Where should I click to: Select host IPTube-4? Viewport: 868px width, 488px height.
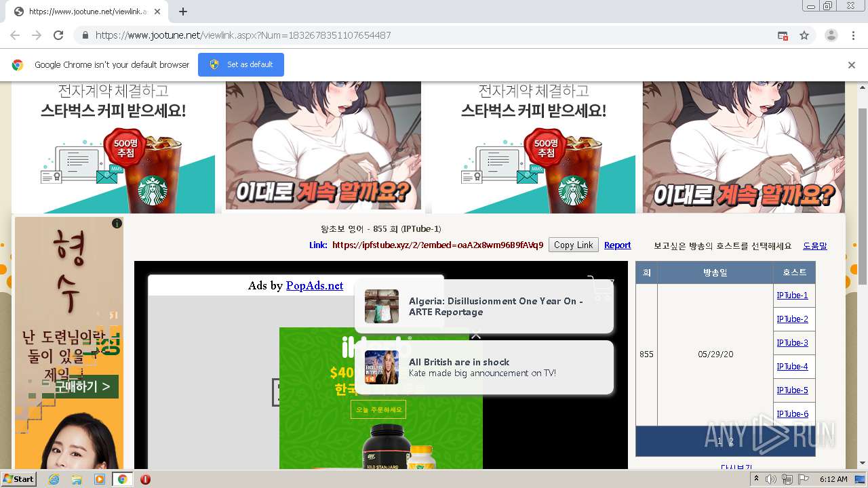[792, 367]
